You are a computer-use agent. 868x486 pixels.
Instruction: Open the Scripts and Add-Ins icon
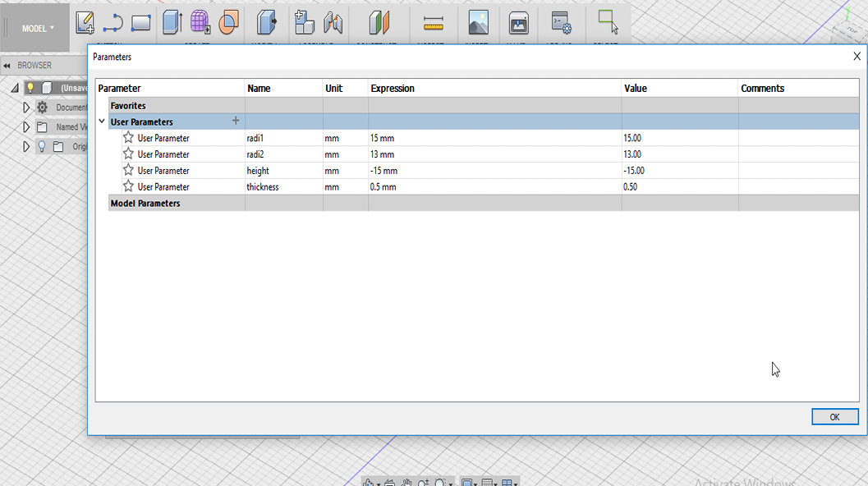pos(562,23)
